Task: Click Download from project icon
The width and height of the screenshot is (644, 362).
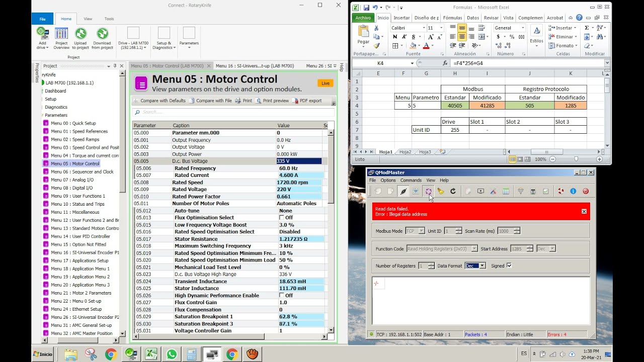Action: 102,38
